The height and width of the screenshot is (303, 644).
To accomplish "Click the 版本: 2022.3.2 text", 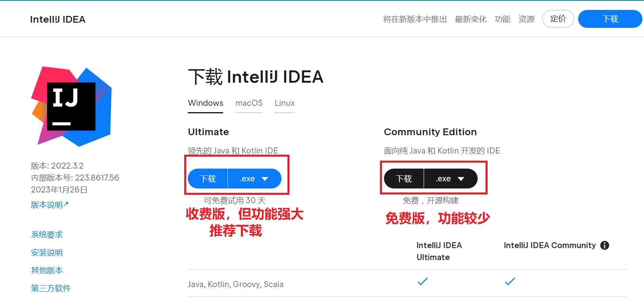I will 57,166.
